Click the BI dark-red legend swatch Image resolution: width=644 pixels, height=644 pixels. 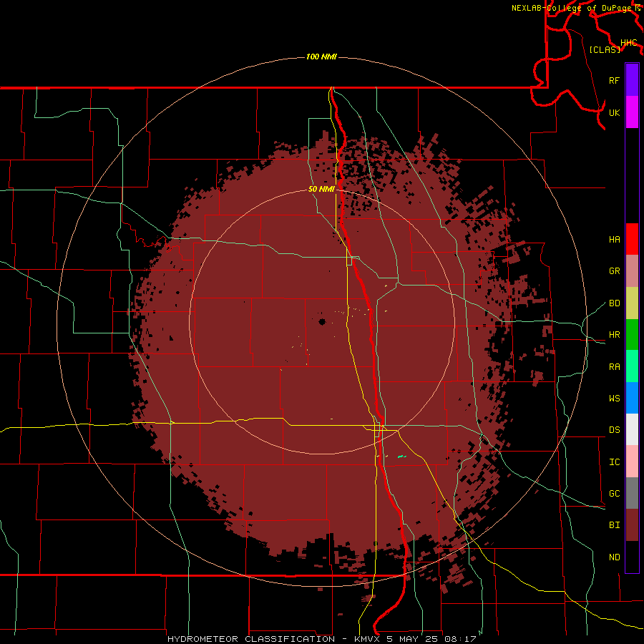pos(632,525)
